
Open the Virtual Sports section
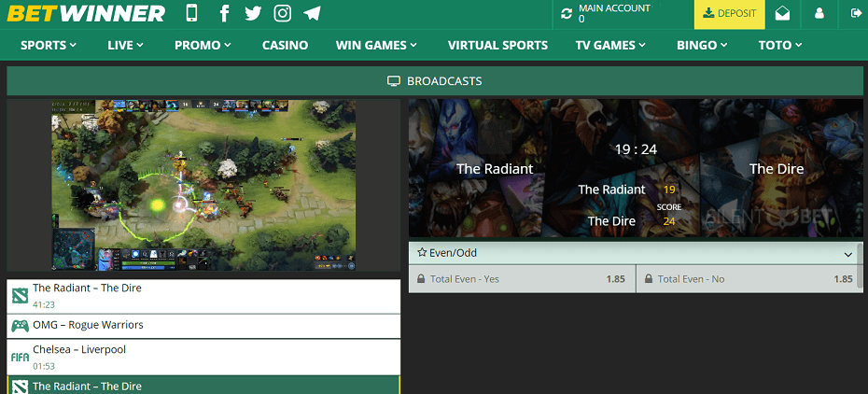coord(497,46)
